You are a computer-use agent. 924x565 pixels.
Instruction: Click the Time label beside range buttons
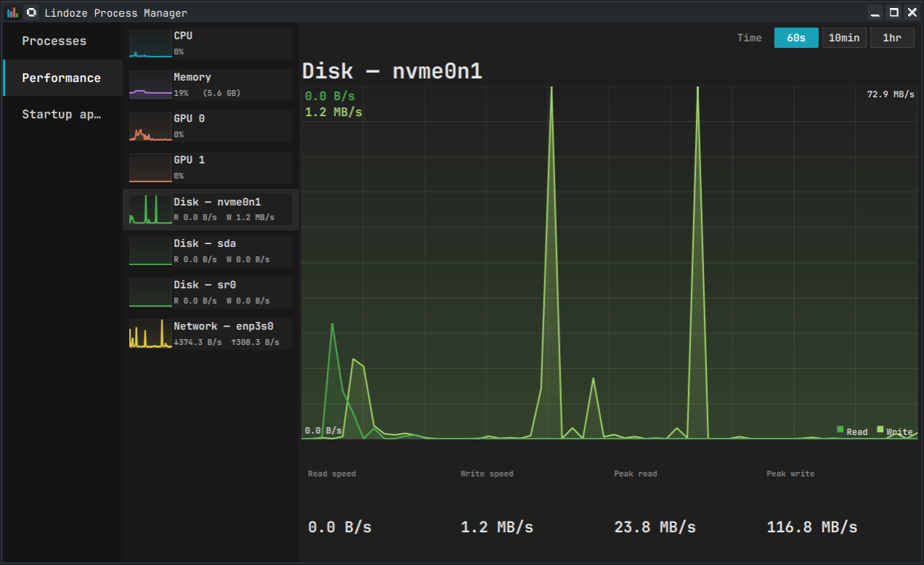point(750,38)
